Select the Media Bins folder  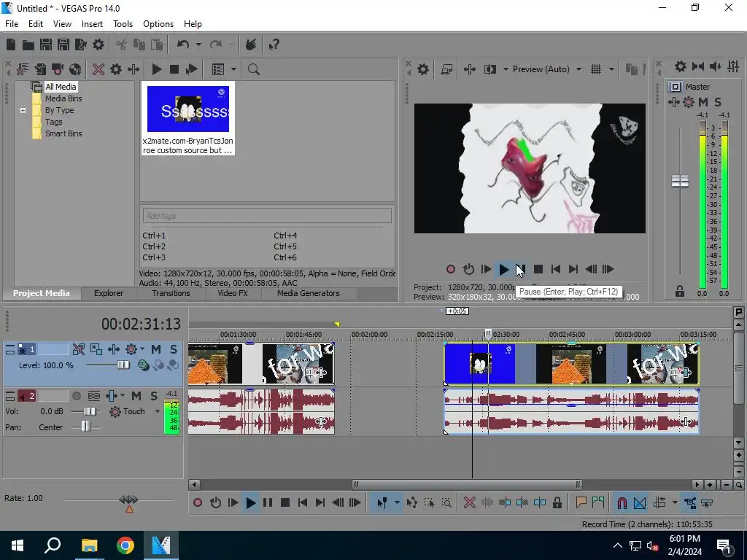tap(63, 98)
